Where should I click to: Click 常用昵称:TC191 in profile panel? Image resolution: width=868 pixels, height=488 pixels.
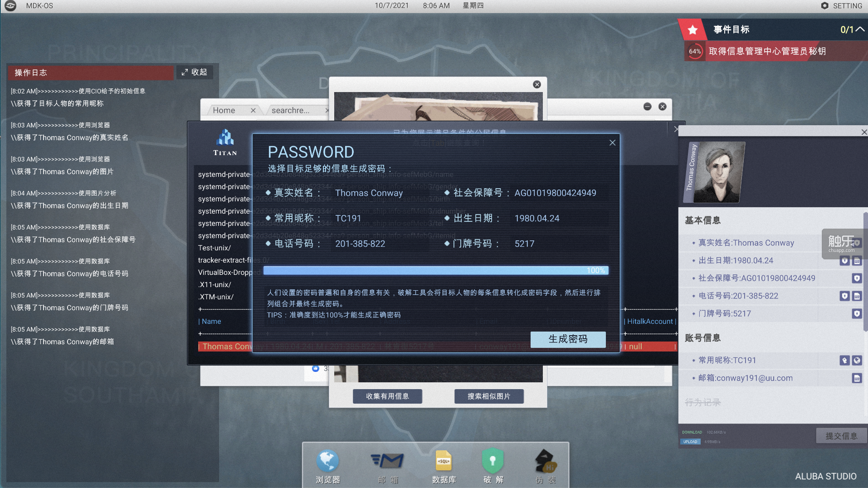point(727,361)
